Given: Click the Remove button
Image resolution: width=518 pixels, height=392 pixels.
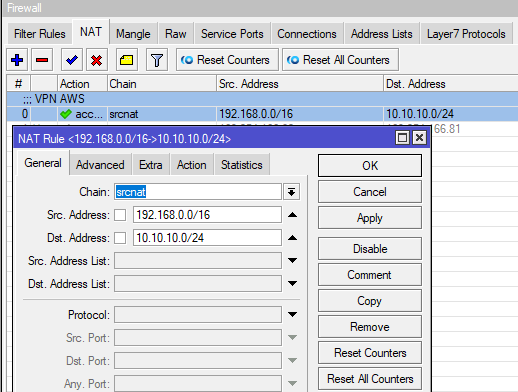Looking at the screenshot, I should pyautogui.click(x=370, y=327).
